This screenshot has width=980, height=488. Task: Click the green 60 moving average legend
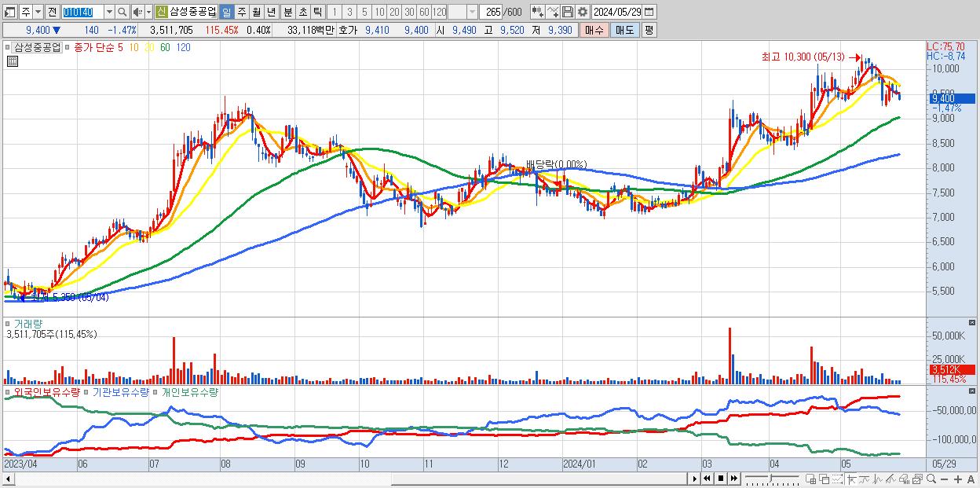[165, 47]
